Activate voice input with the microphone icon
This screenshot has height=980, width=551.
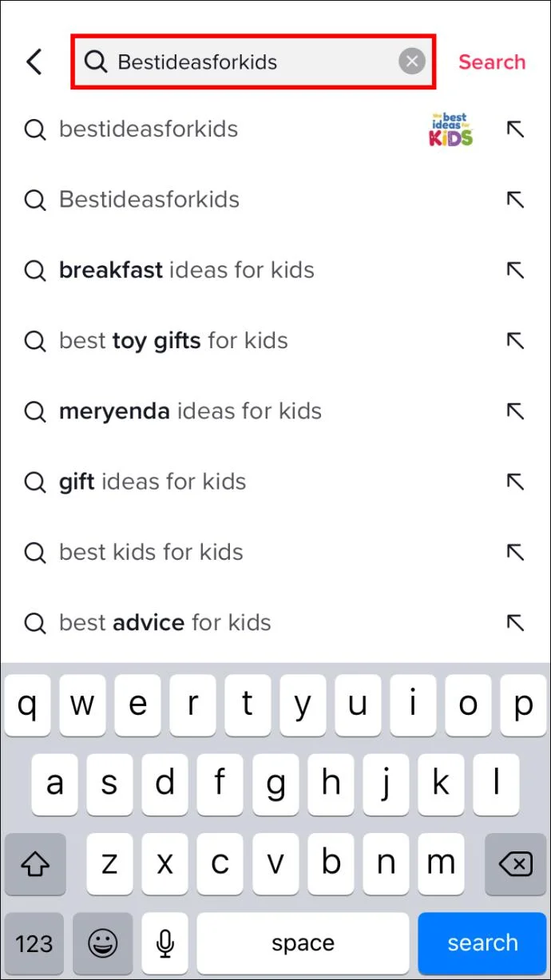pyautogui.click(x=165, y=943)
